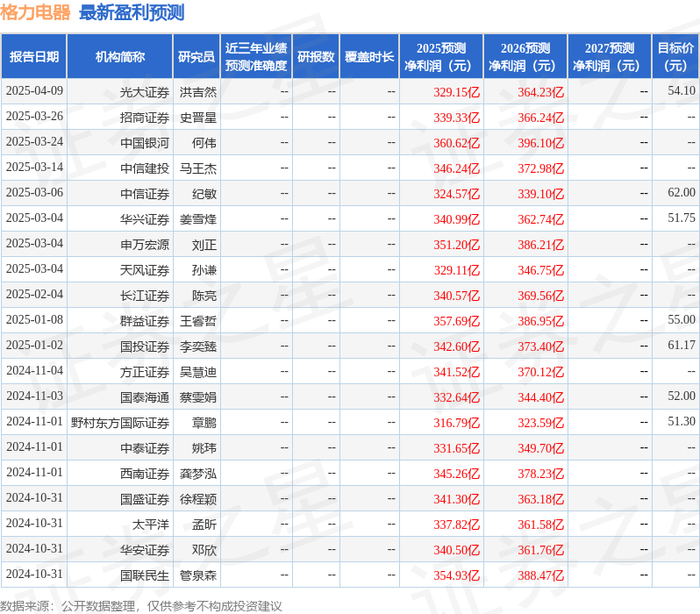Select analyst name 洪吉然

(x=198, y=92)
